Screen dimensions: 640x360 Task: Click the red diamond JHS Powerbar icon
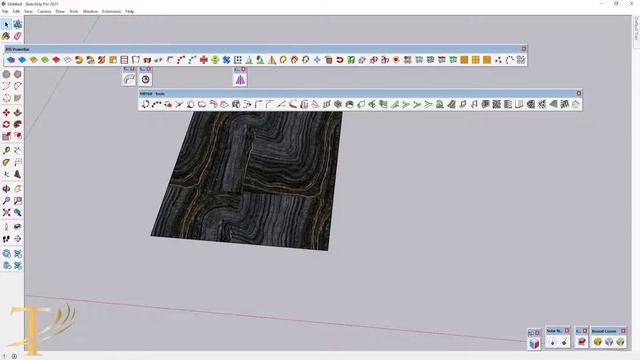click(x=56, y=60)
